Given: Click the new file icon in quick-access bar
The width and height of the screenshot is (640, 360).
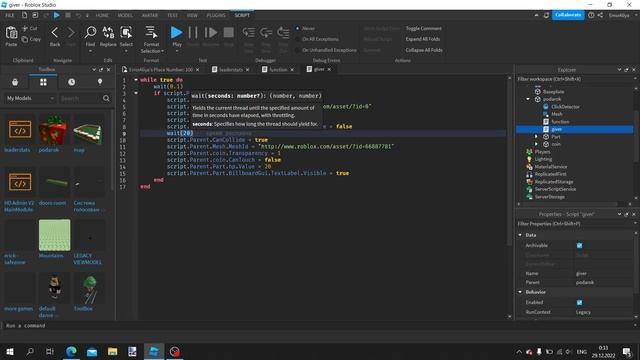Looking at the screenshot, I should pyautogui.click(x=24, y=15).
